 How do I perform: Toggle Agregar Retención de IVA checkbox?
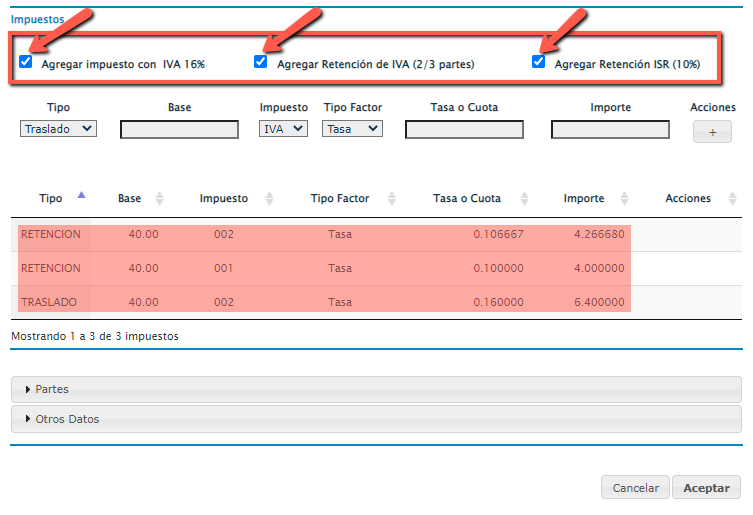point(261,62)
